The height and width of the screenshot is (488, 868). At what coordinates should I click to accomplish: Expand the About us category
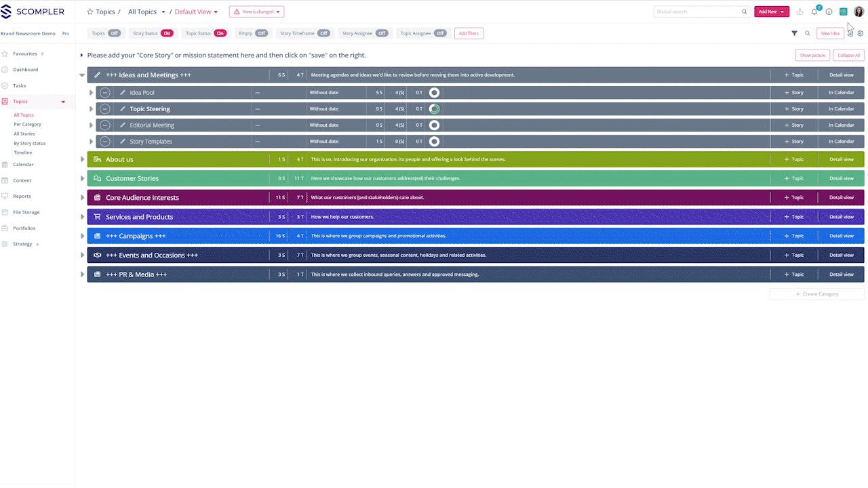click(x=83, y=160)
